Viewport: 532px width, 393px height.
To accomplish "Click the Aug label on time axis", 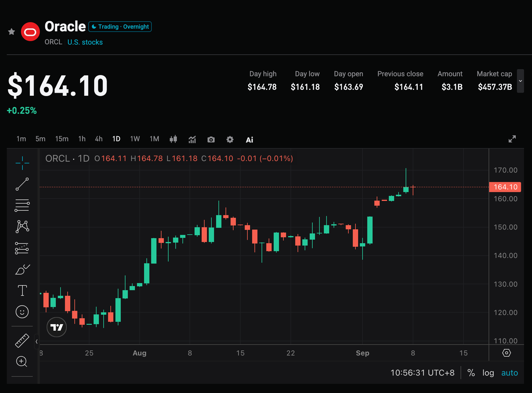I will coord(140,353).
